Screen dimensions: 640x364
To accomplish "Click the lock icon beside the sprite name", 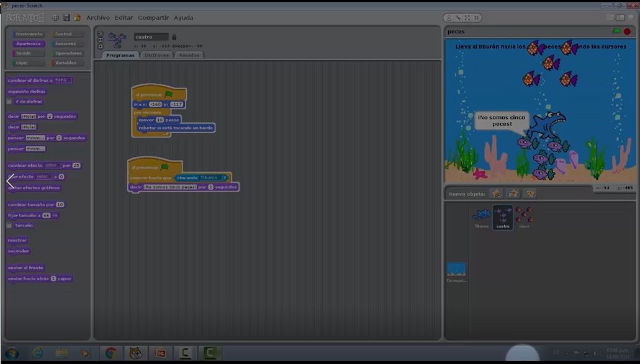I will pos(174,37).
